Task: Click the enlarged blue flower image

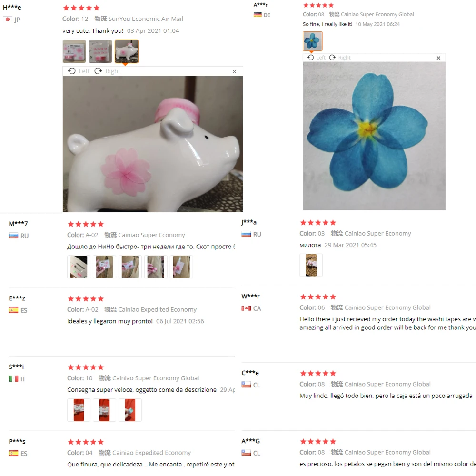Action: coord(374,136)
